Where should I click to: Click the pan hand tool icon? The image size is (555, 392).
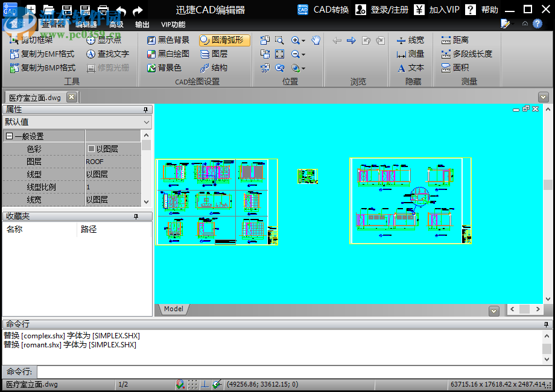[x=316, y=40]
